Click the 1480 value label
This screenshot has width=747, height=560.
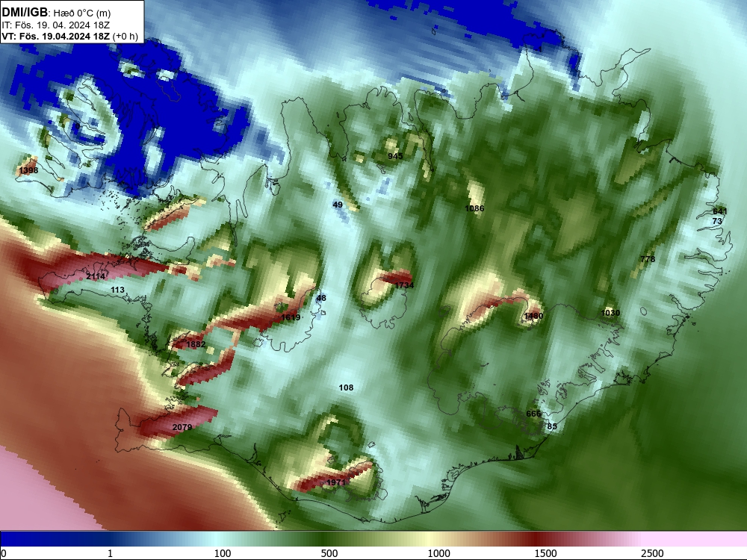[x=533, y=316]
